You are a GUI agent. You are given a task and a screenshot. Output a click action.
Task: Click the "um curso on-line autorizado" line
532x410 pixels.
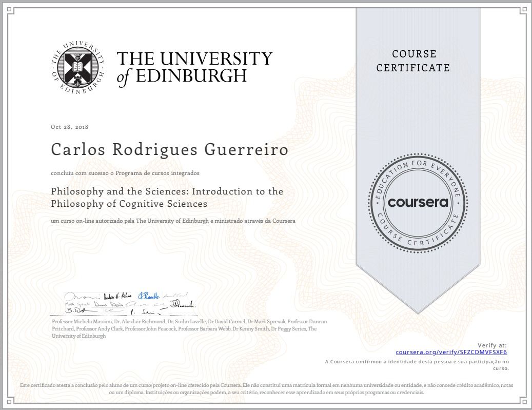(x=173, y=221)
